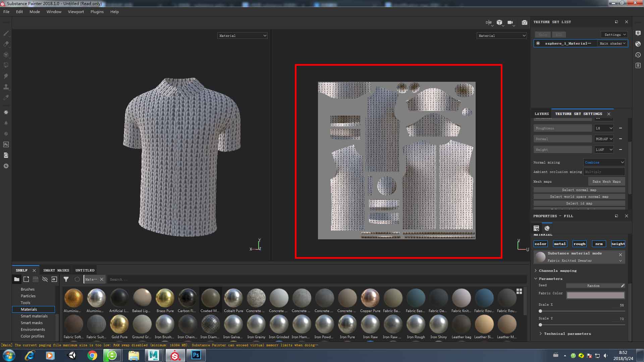Switch to the Layers tab

[541, 114]
